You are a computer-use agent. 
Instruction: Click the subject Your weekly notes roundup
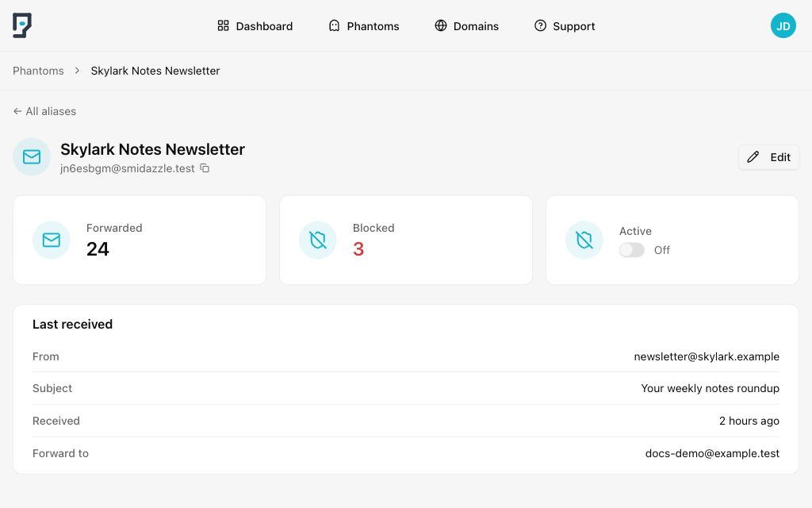point(710,387)
